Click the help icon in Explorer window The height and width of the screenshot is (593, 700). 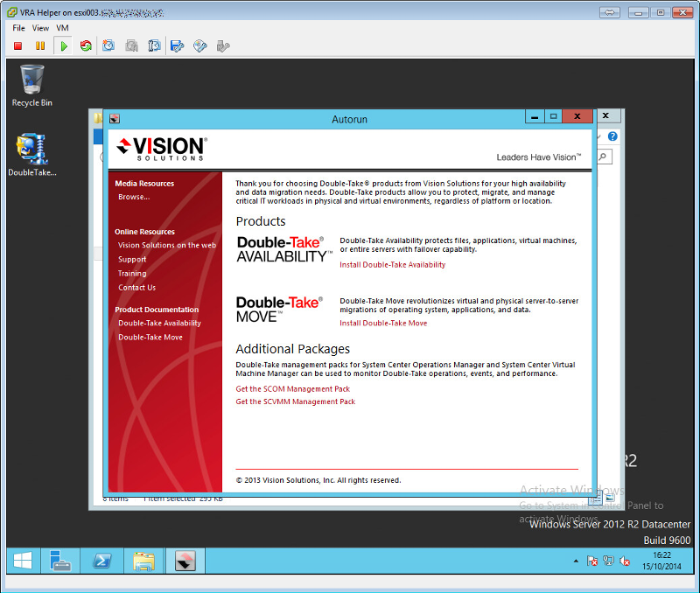612,136
